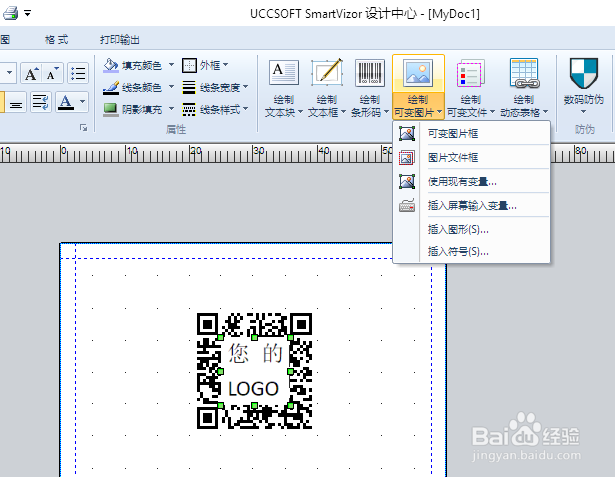Select 插入符号(S)... menu entry
Viewport: 615px width, 477px height.
click(471, 251)
